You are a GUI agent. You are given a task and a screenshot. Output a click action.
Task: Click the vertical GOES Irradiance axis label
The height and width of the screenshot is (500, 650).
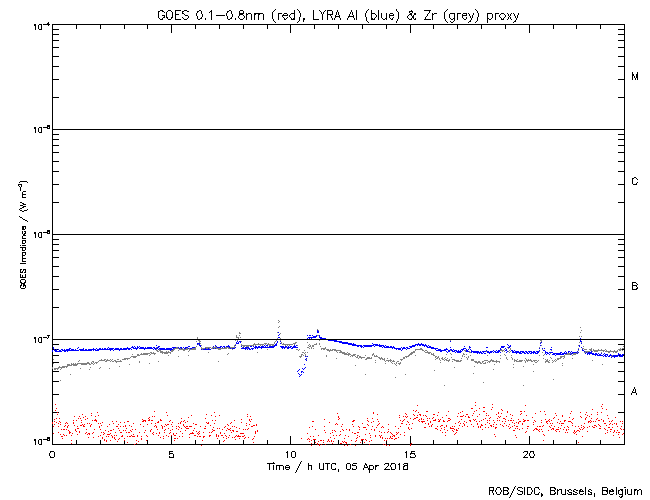pyautogui.click(x=21, y=233)
